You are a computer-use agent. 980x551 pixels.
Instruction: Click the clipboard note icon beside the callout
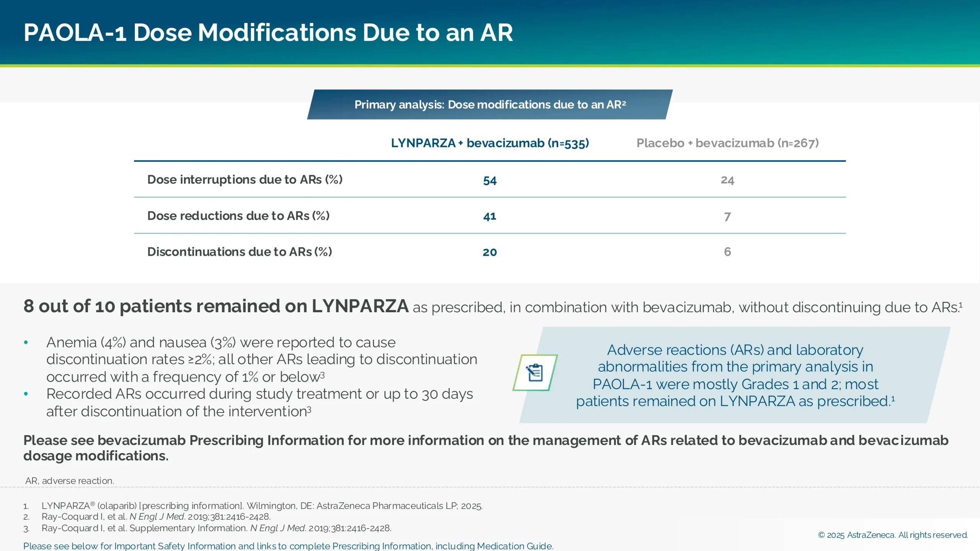536,373
